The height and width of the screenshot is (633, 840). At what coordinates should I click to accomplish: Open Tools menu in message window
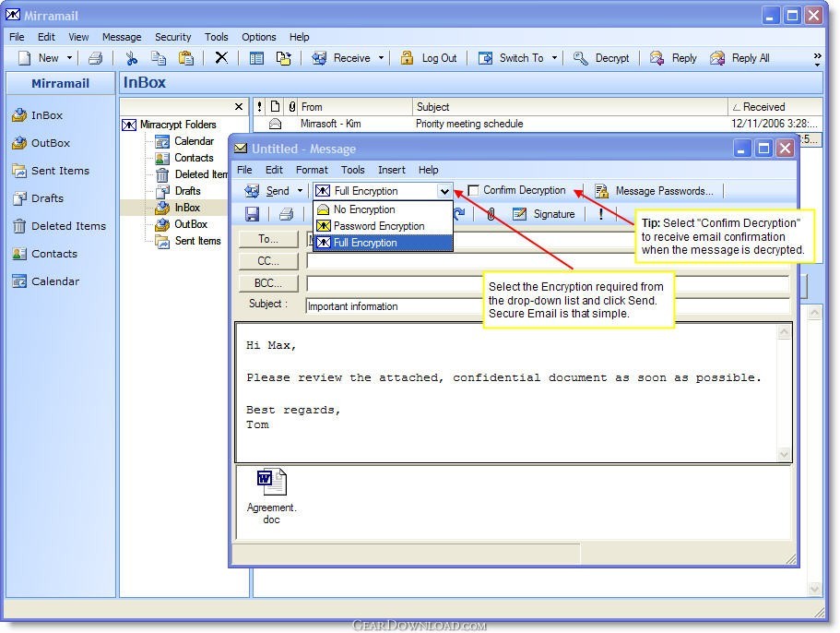coord(352,170)
